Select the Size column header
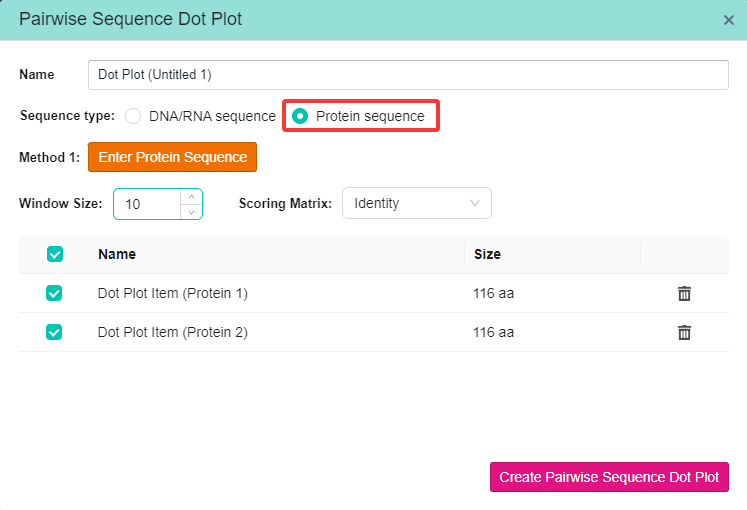This screenshot has height=510, width=747. tap(487, 254)
